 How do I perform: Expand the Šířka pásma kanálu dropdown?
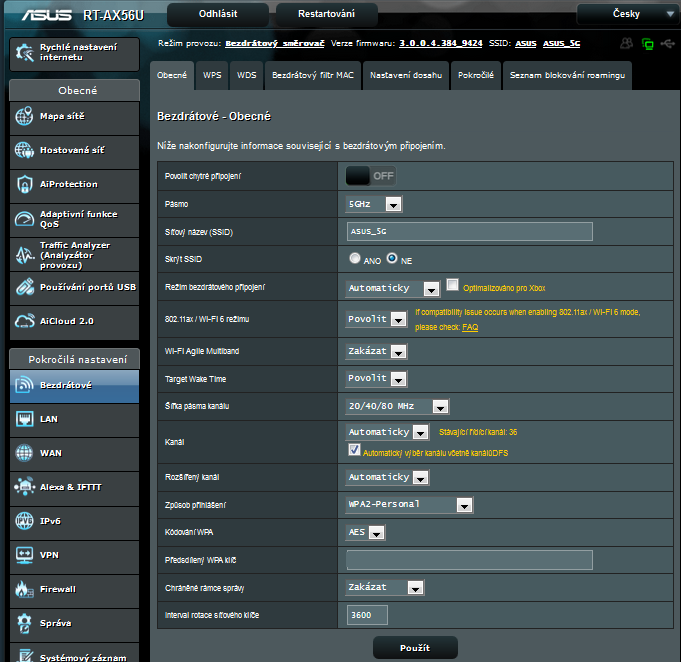(397, 406)
